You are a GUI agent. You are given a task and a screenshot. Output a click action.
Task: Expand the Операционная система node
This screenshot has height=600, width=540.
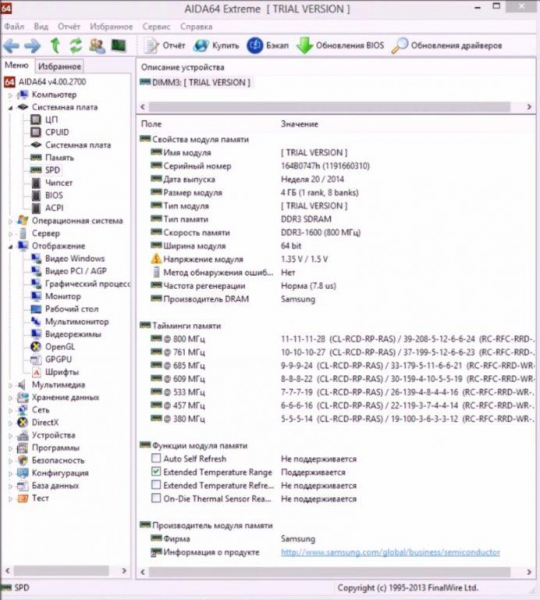[x=10, y=221]
